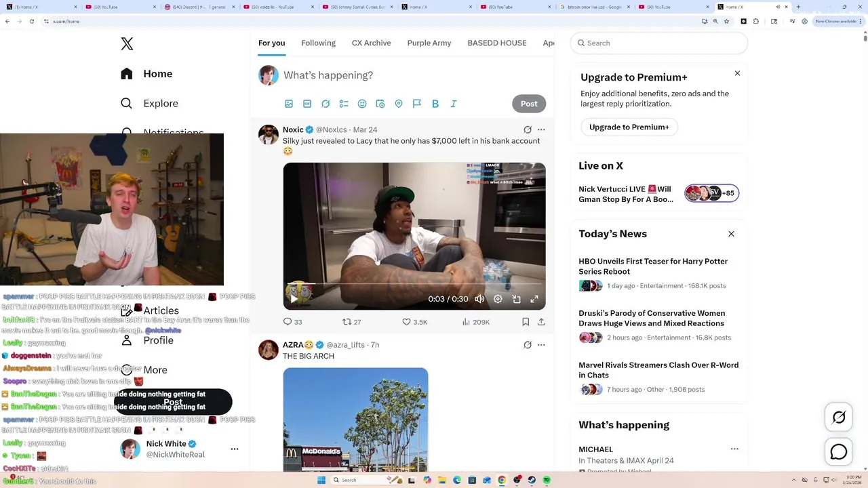Enter fullscreen on the video
This screenshot has width=868, height=488.
534,299
